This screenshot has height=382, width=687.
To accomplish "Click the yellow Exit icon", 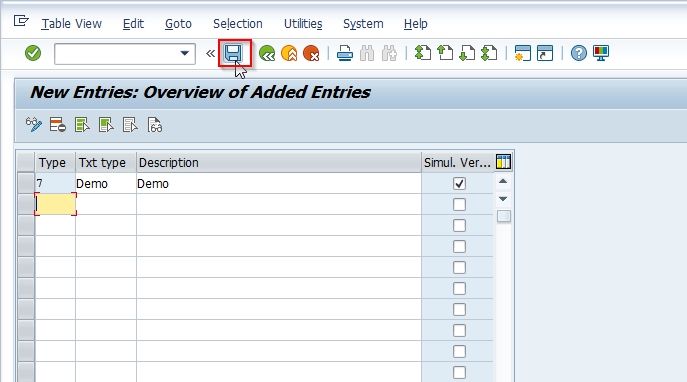I will (x=289, y=53).
